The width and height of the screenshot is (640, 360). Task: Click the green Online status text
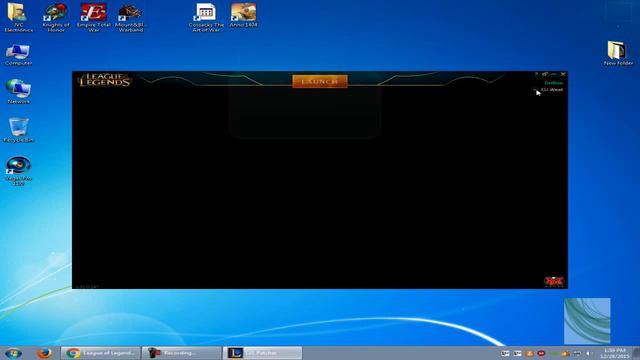[x=553, y=83]
